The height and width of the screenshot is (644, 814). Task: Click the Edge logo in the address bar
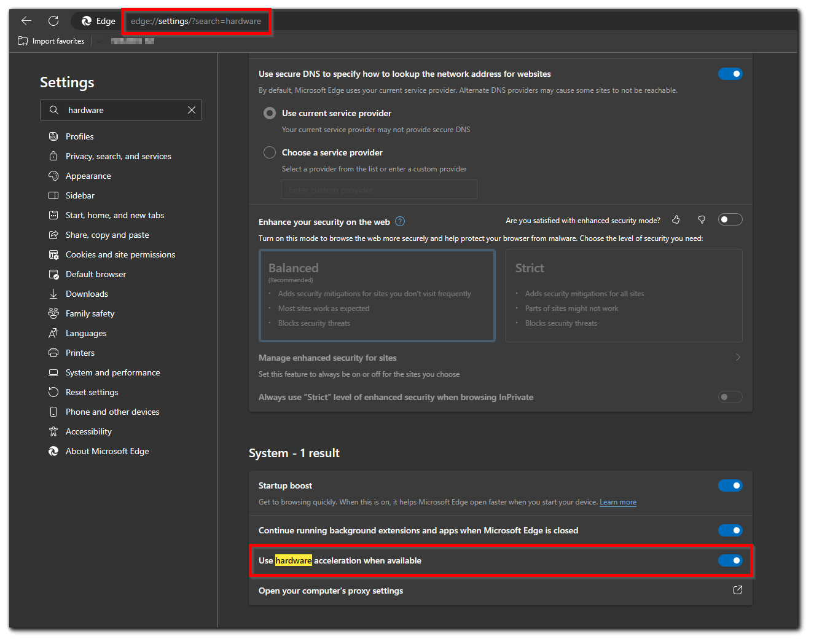click(x=84, y=20)
